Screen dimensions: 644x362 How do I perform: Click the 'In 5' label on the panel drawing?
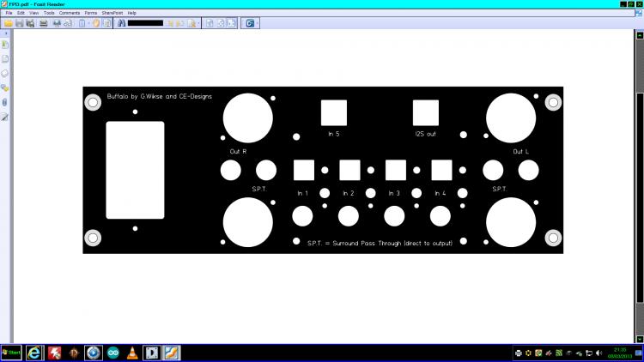(333, 134)
